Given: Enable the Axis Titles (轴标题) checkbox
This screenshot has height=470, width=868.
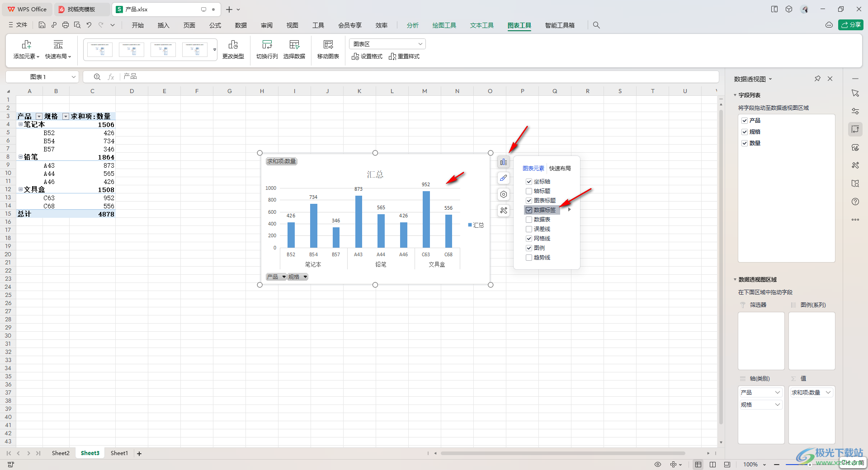Looking at the screenshot, I should pyautogui.click(x=529, y=191).
